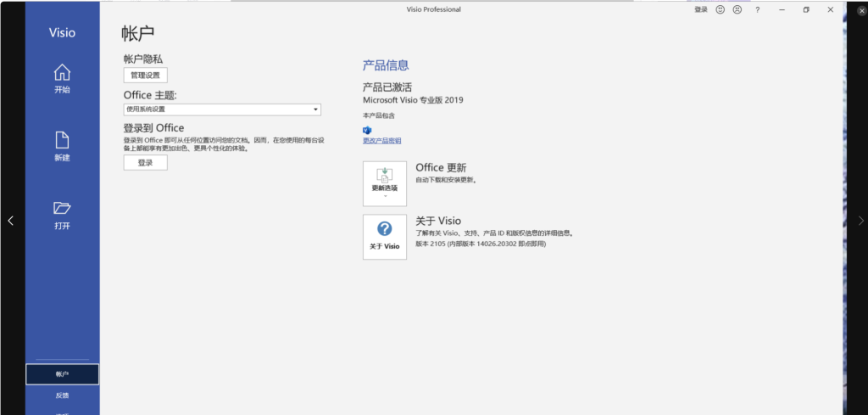Open help question mark in title bar

coord(757,9)
